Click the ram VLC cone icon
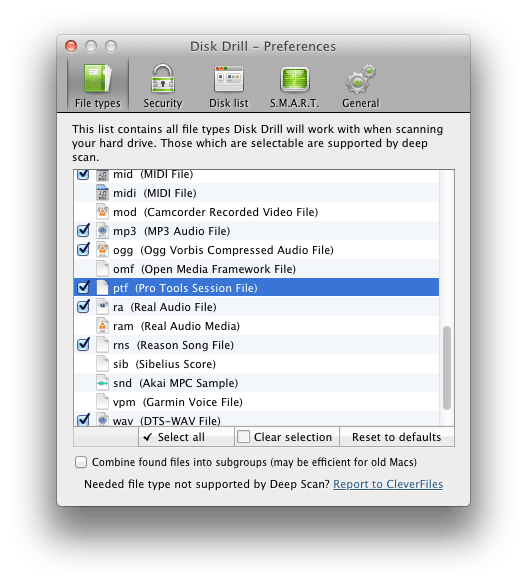 102,326
